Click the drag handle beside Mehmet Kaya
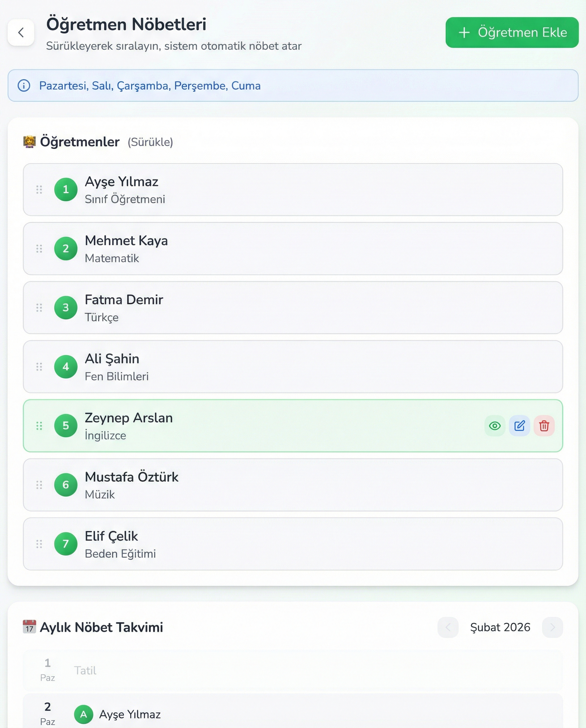 coord(39,249)
